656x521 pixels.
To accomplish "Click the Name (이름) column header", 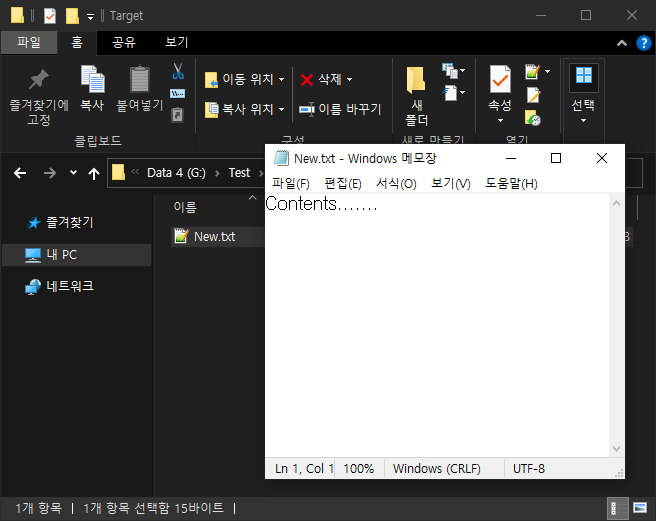I will [185, 207].
